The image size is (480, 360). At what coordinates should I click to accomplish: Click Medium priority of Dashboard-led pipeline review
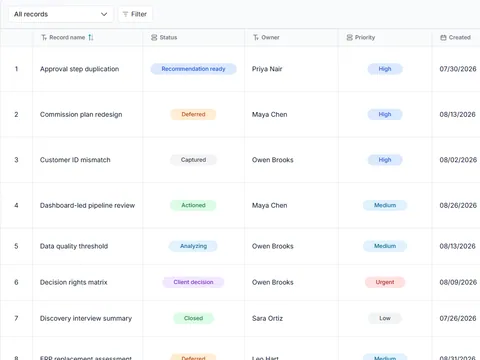pyautogui.click(x=385, y=205)
